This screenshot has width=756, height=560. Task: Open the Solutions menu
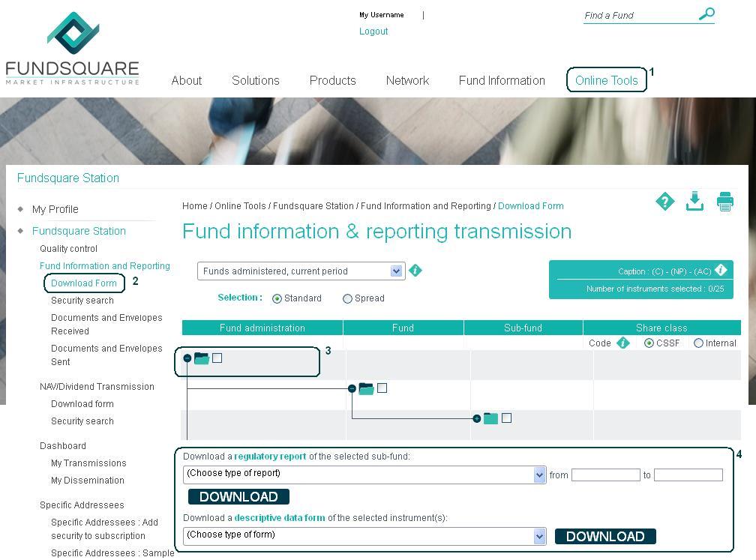click(x=256, y=80)
